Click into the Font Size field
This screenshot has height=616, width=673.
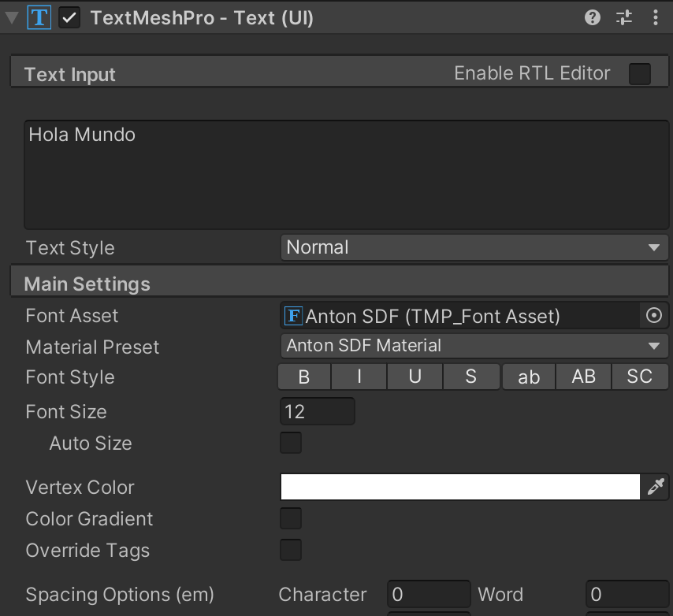pyautogui.click(x=318, y=412)
